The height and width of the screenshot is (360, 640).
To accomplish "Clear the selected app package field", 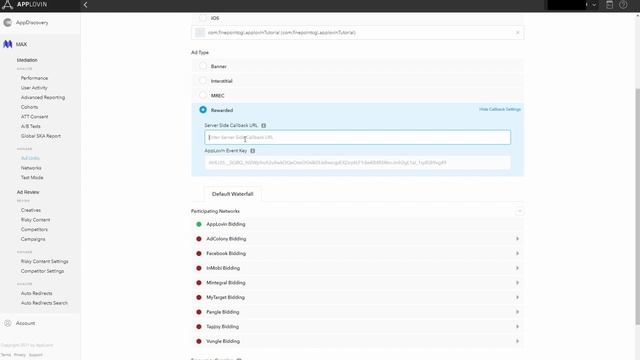I will click(x=518, y=33).
